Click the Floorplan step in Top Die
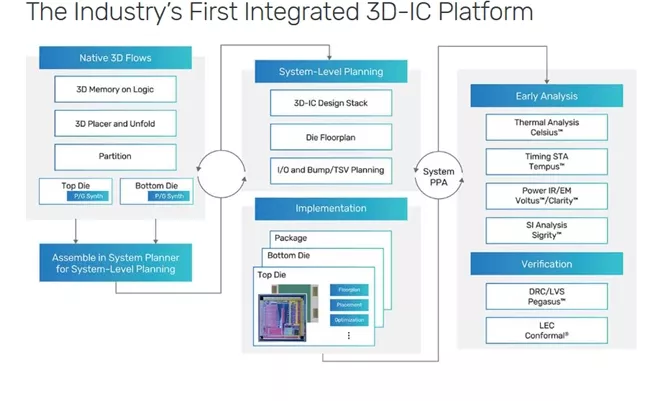 click(x=349, y=290)
